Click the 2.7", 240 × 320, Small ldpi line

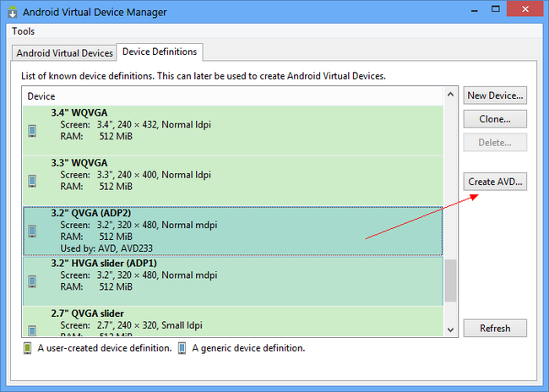[x=131, y=325]
